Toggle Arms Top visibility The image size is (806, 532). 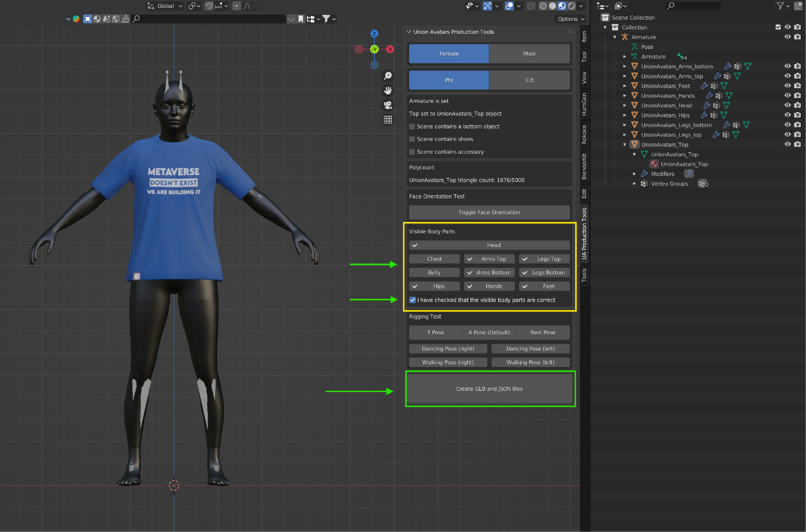(x=489, y=259)
